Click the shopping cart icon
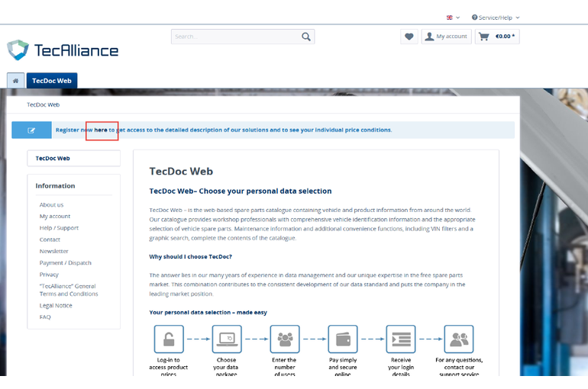 pos(484,37)
